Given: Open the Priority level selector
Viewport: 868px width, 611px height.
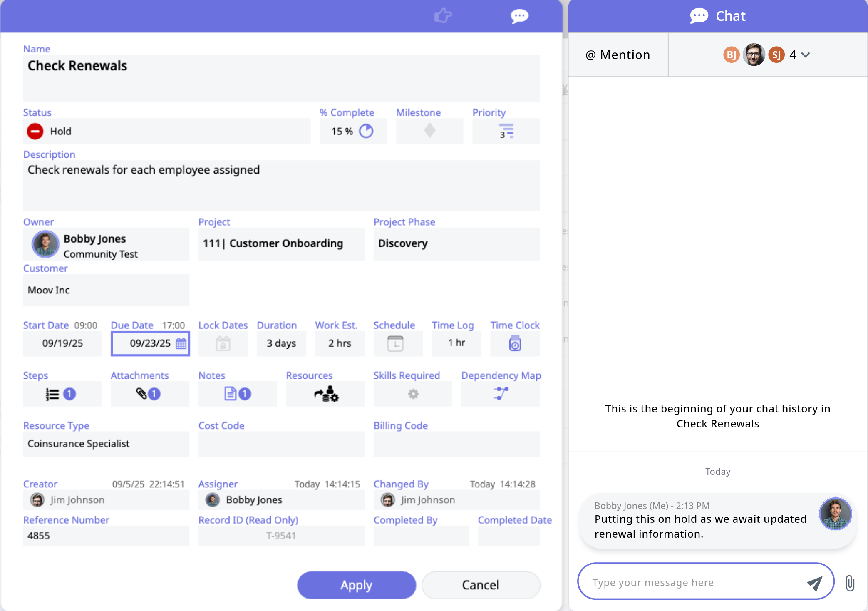Looking at the screenshot, I should tap(506, 131).
